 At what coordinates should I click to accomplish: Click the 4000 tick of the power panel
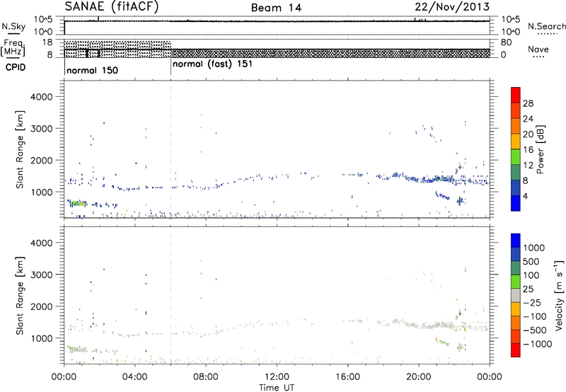point(41,97)
